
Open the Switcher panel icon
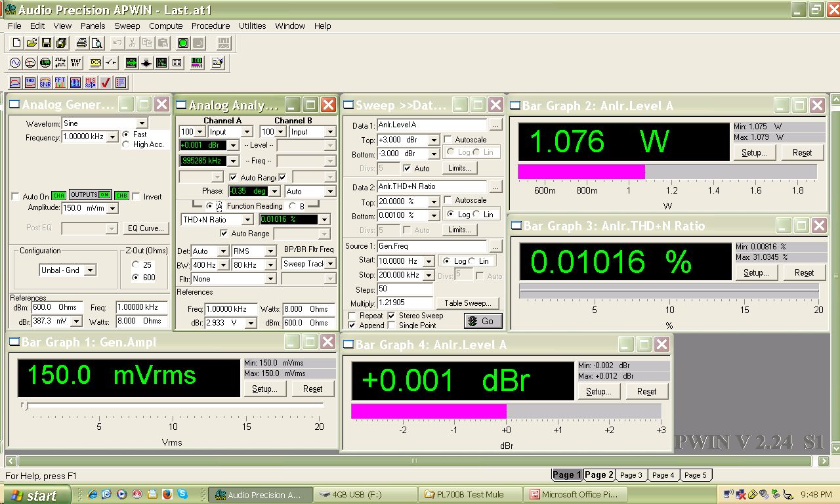point(111,63)
